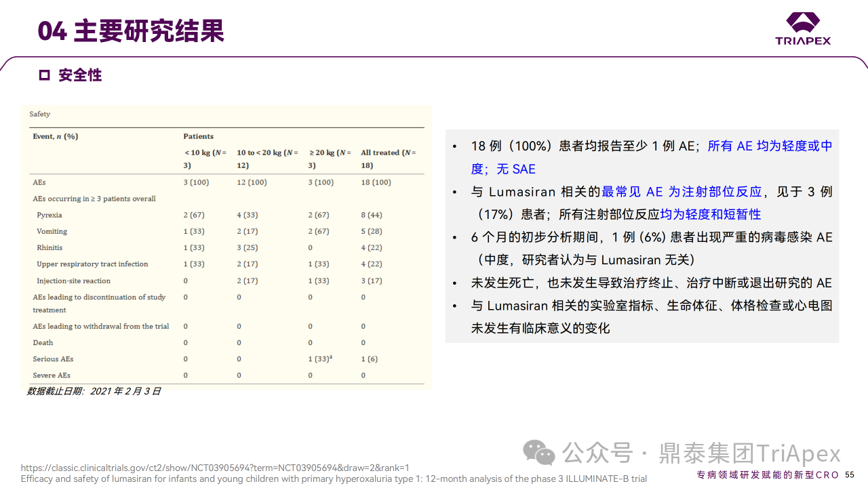This screenshot has height=488, width=868.
Task: Select the "All treated (N= 18)" column header
Action: pyautogui.click(x=388, y=159)
